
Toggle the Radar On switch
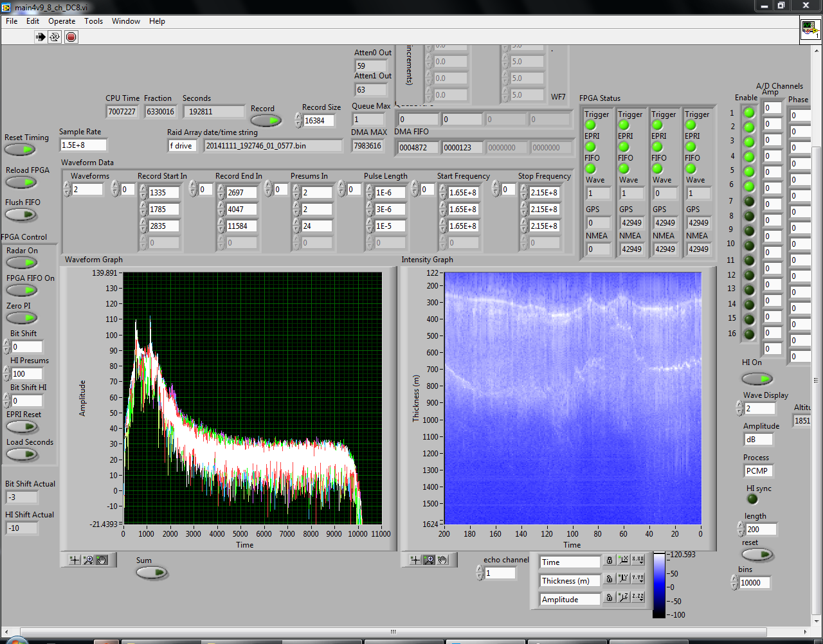[x=22, y=263]
